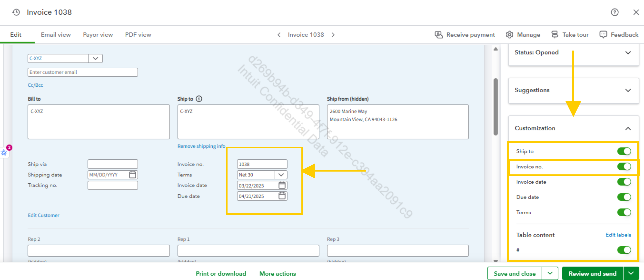Go to next invoice arrow
Image resolution: width=644 pixels, height=280 pixels.
pyautogui.click(x=333, y=35)
